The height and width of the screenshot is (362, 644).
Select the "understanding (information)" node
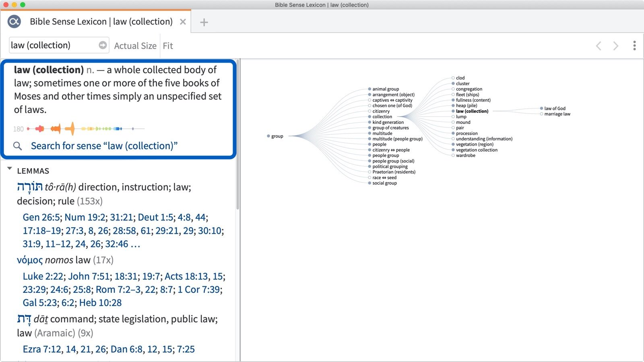pyautogui.click(x=482, y=139)
